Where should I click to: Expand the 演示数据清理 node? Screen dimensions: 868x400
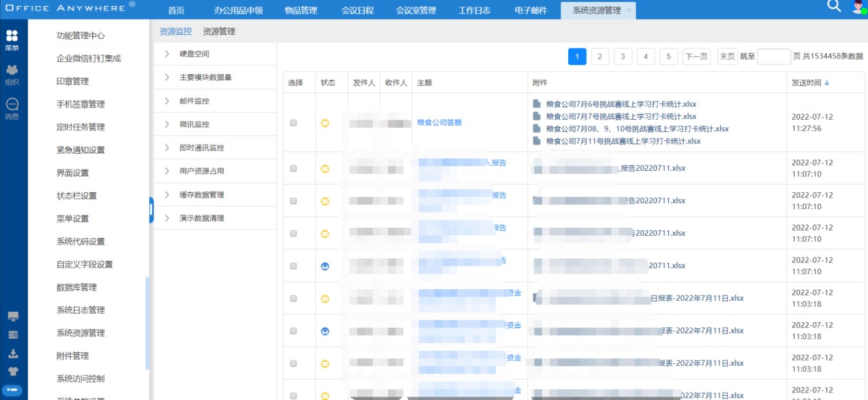coord(167,218)
